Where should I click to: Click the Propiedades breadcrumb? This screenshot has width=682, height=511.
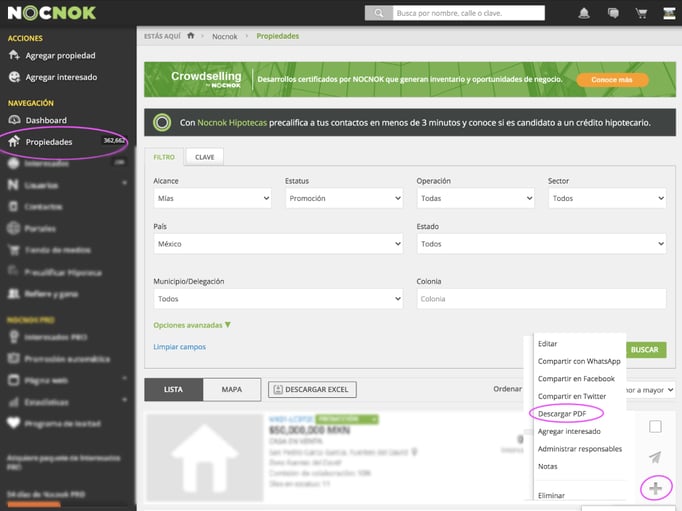(277, 36)
